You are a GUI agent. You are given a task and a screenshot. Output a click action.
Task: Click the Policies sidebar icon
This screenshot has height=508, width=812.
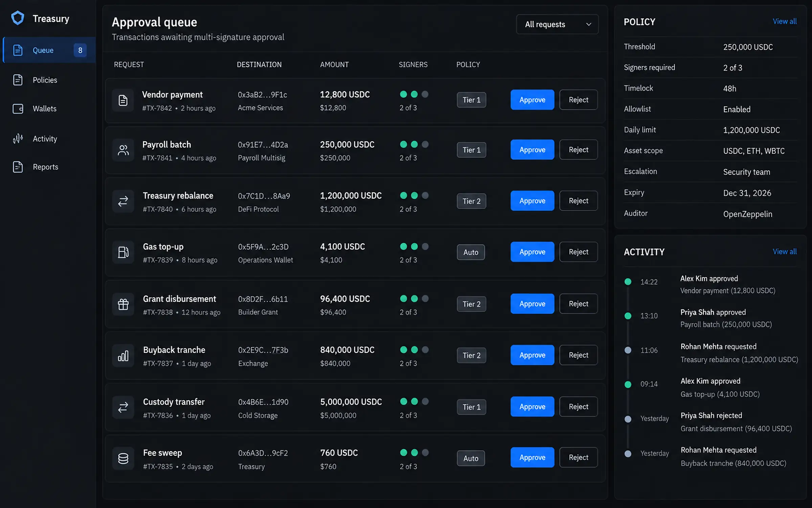(x=18, y=80)
